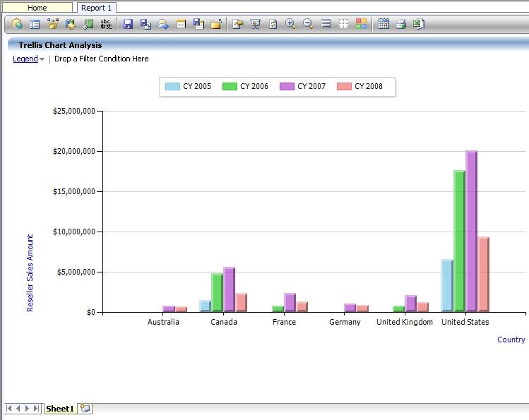This screenshot has width=529, height=420.
Task: Click the CY 2008 pink legend swatch
Action: point(344,87)
